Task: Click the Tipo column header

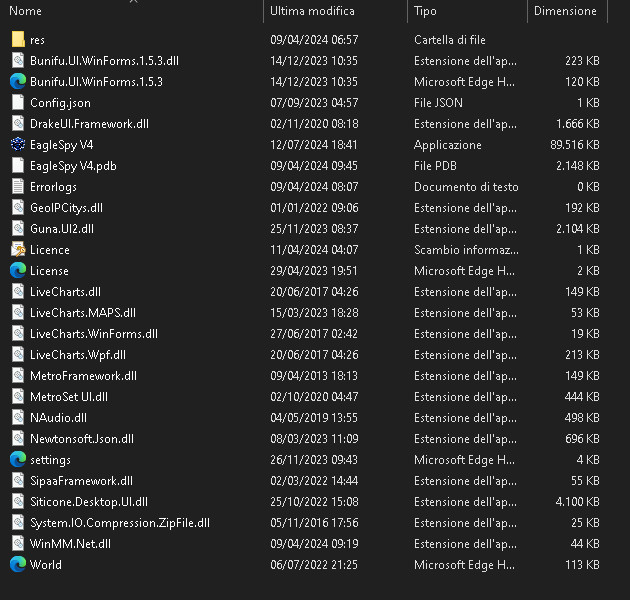Action: click(x=426, y=11)
